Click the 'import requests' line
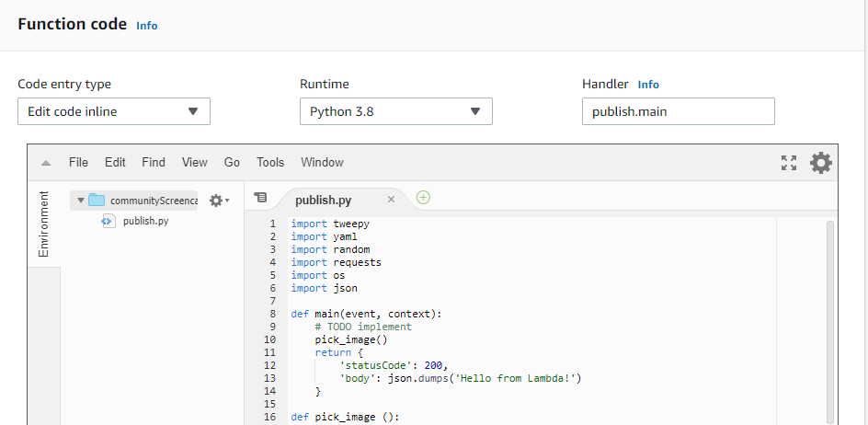The image size is (868, 425). point(336,262)
